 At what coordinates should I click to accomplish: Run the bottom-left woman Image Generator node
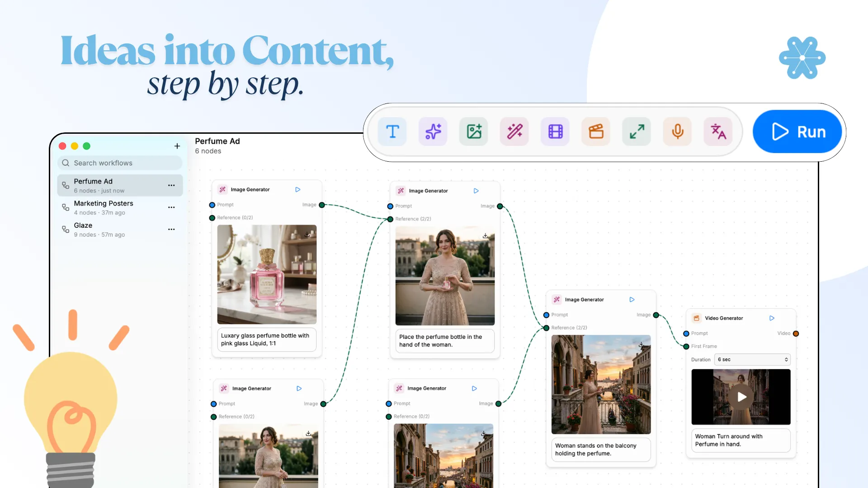point(299,389)
